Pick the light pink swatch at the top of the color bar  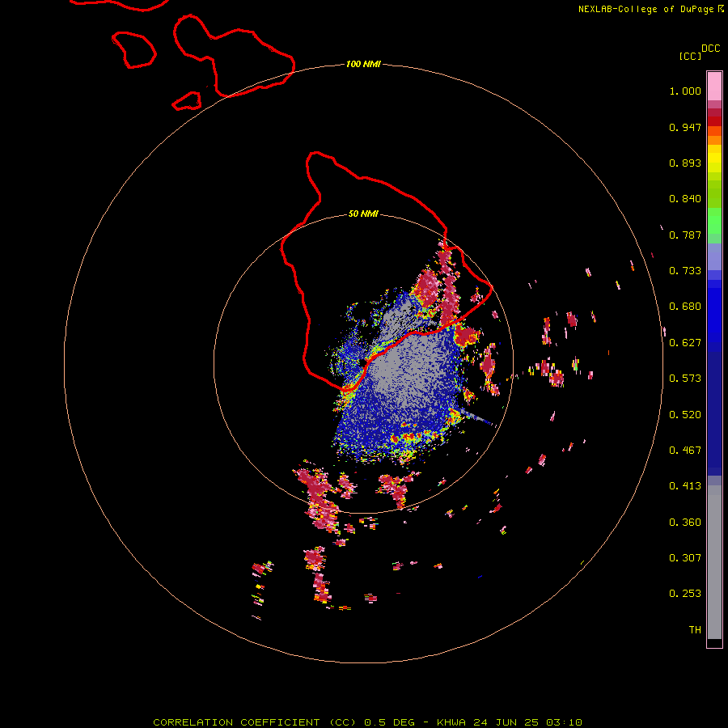click(714, 87)
